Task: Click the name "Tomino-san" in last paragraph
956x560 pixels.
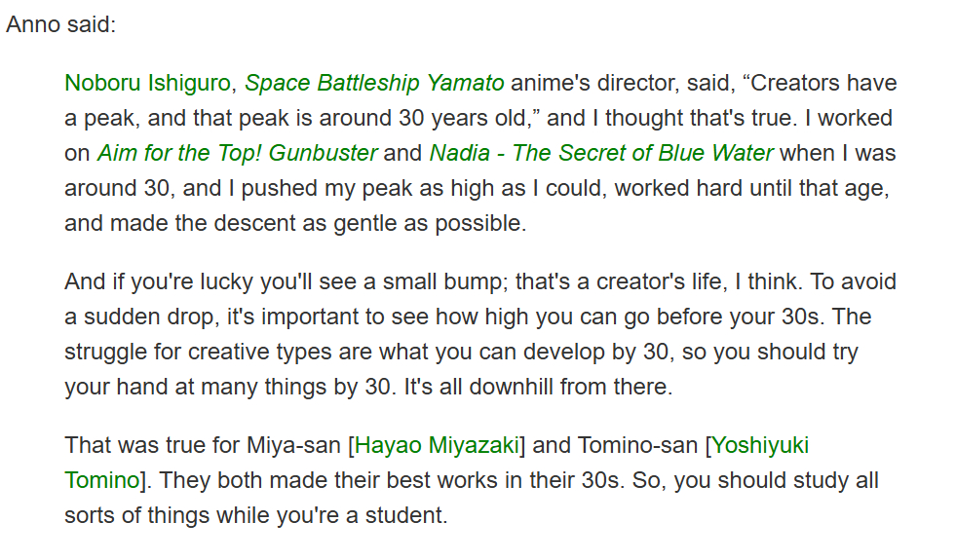Action: point(638,446)
